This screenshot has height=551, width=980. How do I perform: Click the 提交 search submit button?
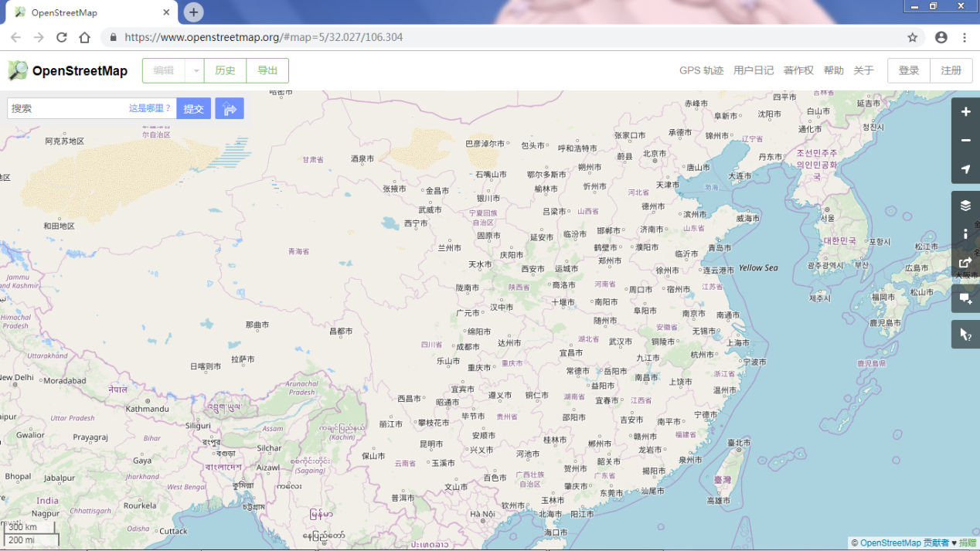pos(194,109)
